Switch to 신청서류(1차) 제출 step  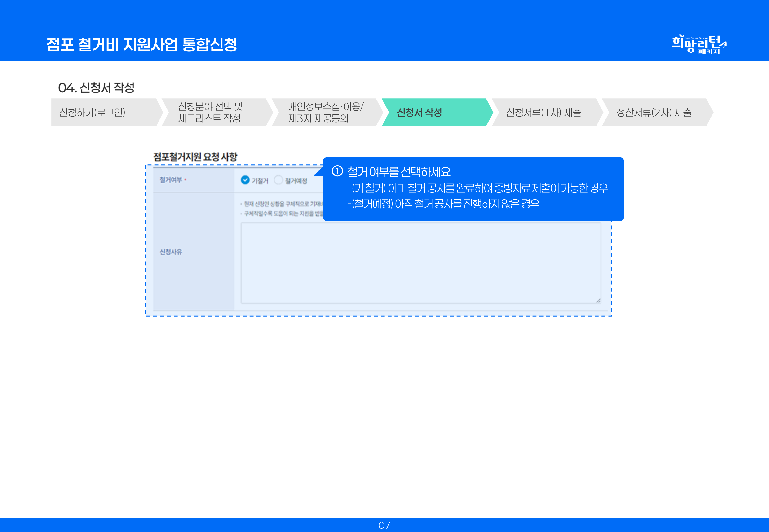click(x=543, y=112)
